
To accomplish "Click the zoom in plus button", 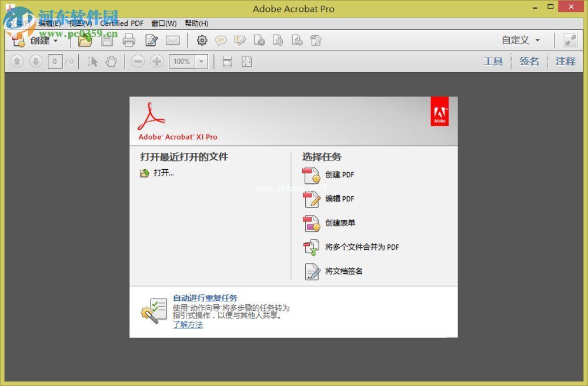I will coord(156,61).
